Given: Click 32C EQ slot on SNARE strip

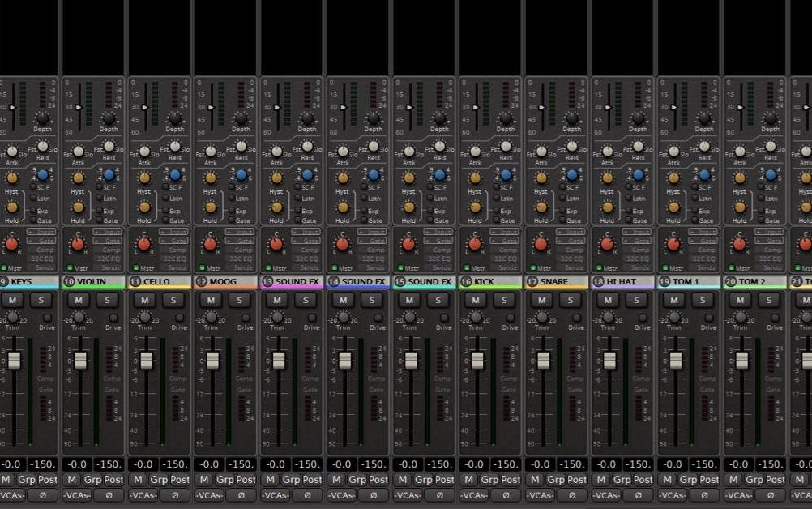Looking at the screenshot, I should [x=571, y=259].
